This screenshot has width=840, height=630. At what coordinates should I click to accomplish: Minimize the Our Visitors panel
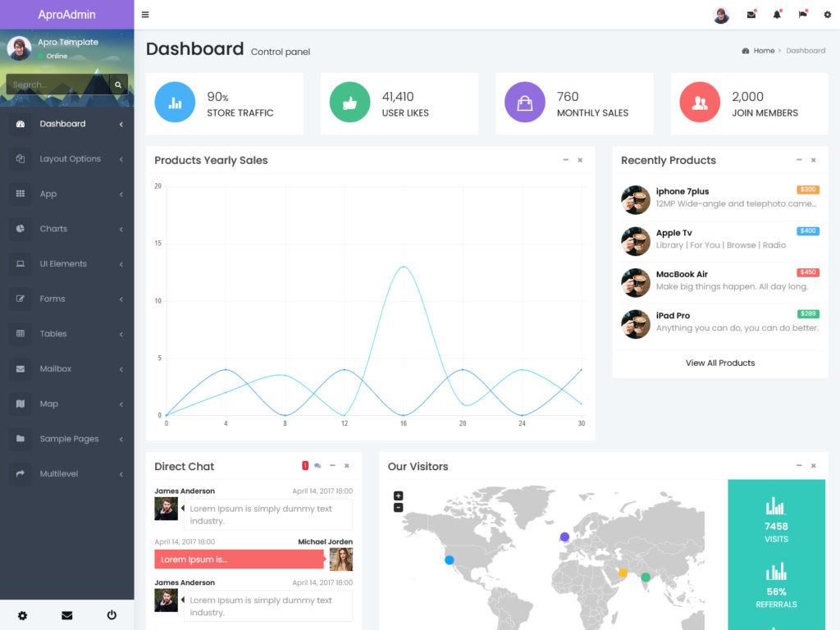(x=799, y=465)
